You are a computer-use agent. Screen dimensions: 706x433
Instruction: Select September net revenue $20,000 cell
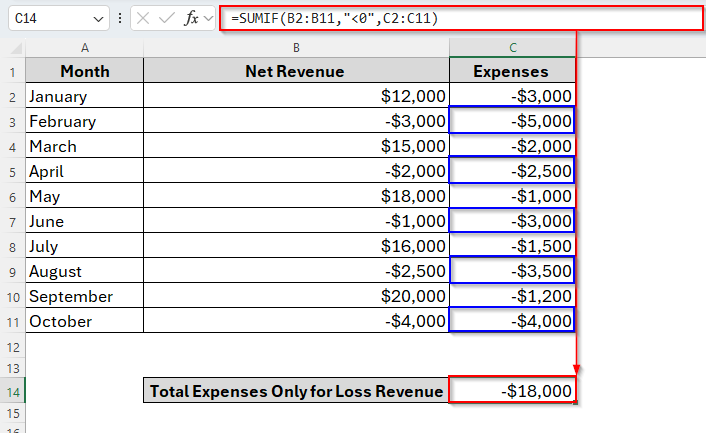[296, 296]
